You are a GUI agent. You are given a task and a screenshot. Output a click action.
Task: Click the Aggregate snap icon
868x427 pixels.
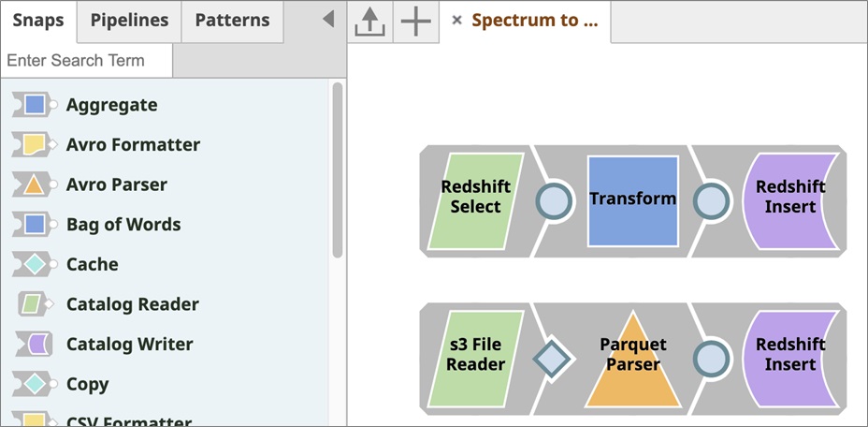click(x=35, y=105)
